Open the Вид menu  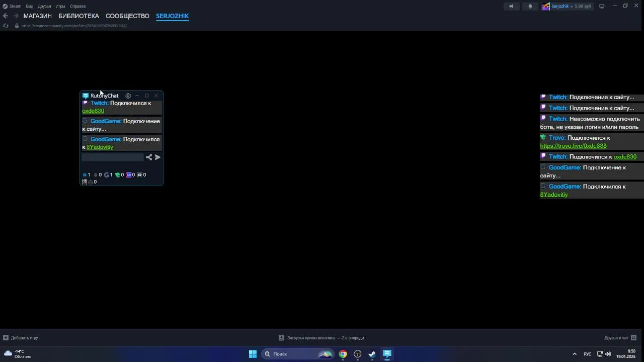pyautogui.click(x=30, y=7)
